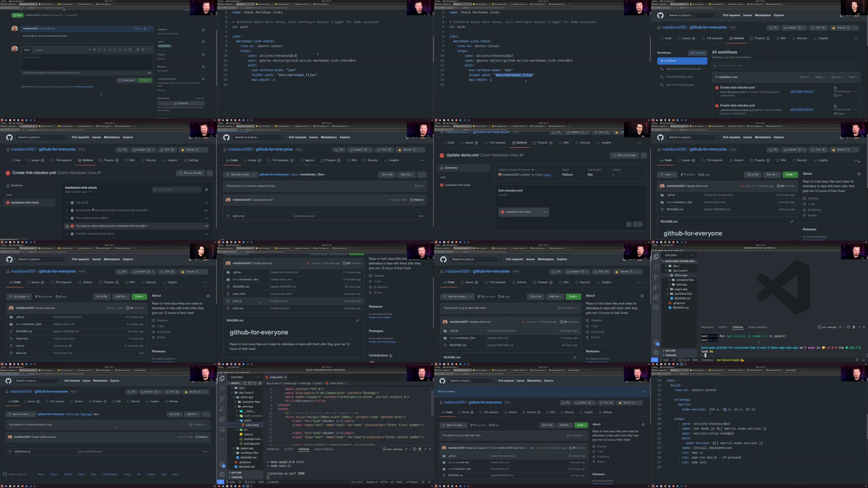Select 'All workflows' in the Workflows sidebar
This screenshot has height=488, width=868.
pos(682,61)
